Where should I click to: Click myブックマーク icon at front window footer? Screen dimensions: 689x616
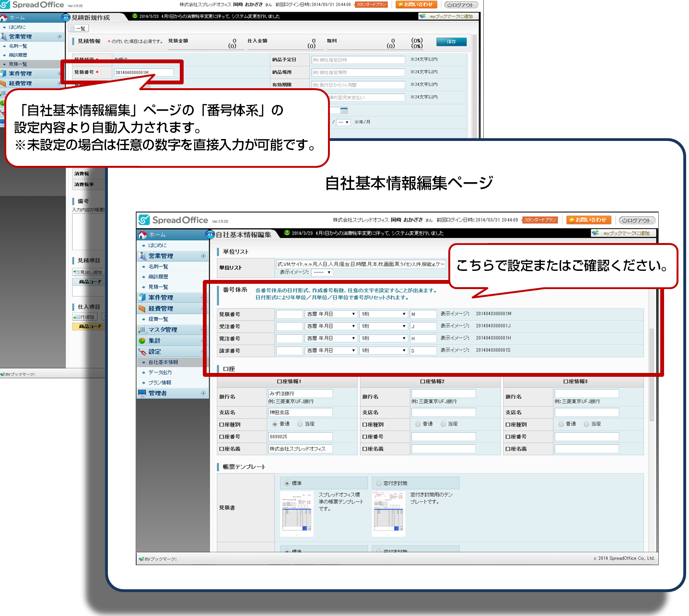pos(141,559)
